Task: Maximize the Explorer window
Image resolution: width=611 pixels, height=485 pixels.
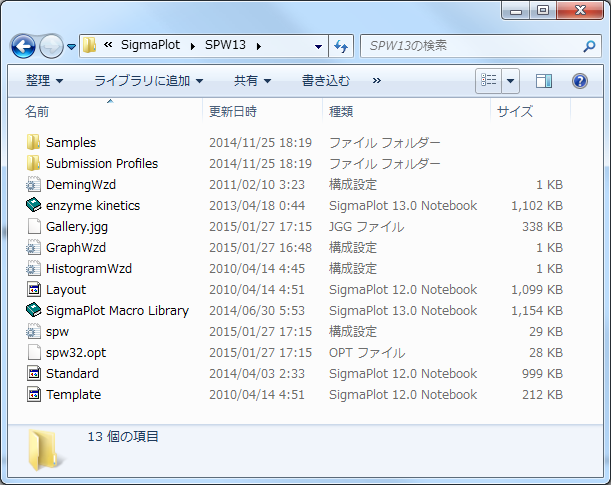Action: tap(543, 11)
